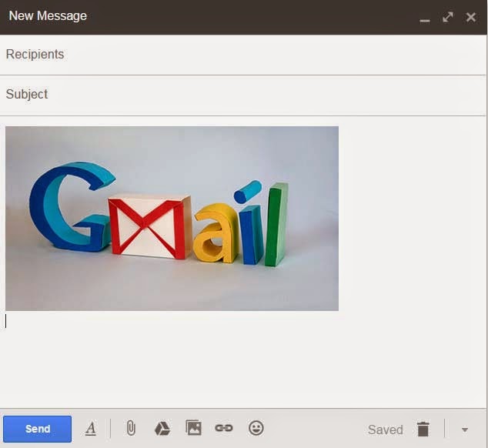Click the blue Send button

[38, 429]
